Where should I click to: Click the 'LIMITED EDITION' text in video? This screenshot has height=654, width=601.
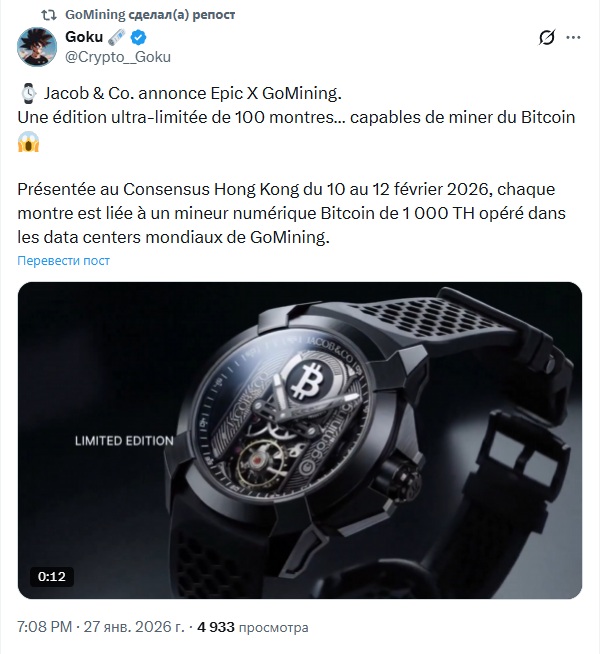tap(124, 441)
